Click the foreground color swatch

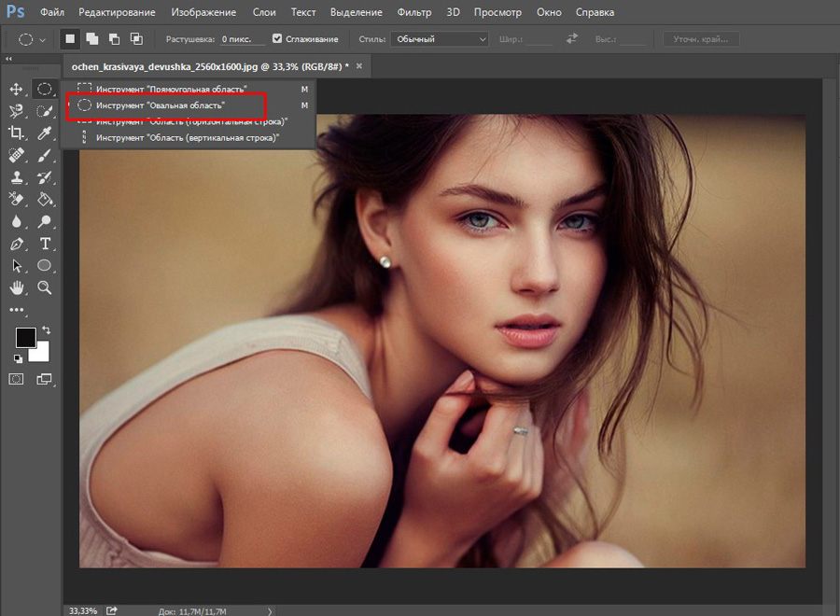coord(25,338)
